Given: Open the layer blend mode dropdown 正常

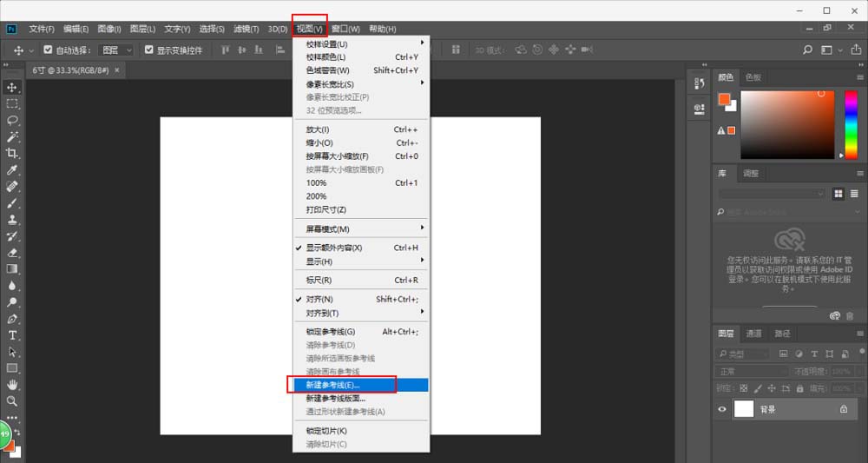Looking at the screenshot, I should (x=753, y=371).
